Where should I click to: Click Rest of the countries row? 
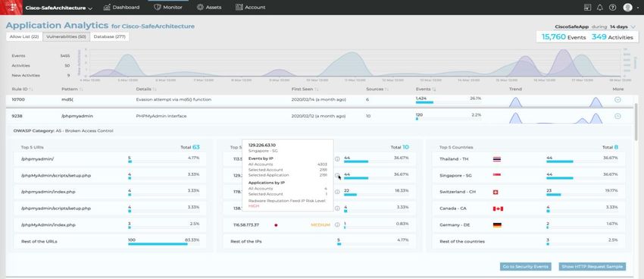pos(529,242)
